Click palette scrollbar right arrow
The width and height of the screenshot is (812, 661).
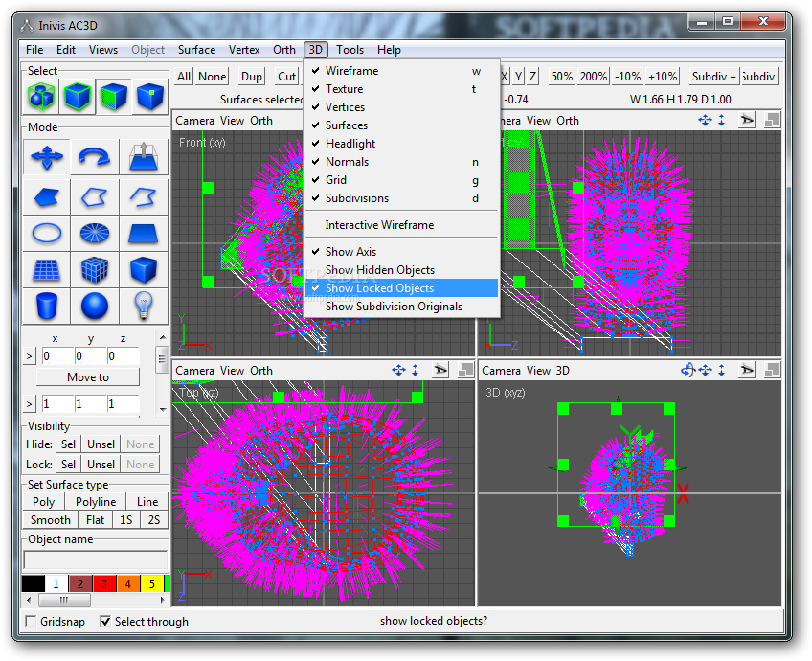click(x=163, y=600)
